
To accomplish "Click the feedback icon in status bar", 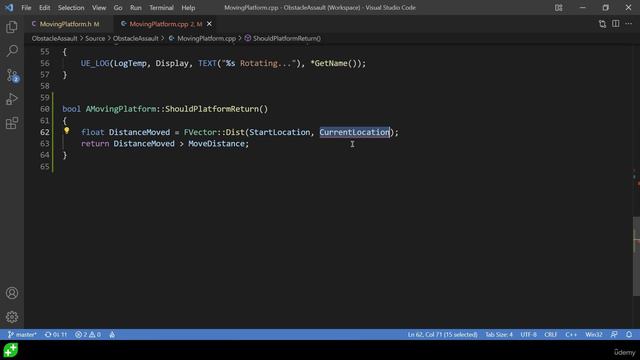I will 614,335.
